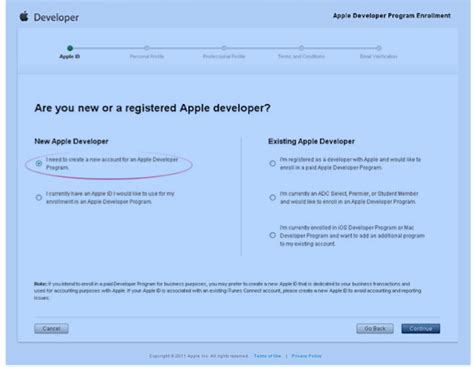Image resolution: width=474 pixels, height=367 pixels.
Task: Click the Personal Profile progress step
Action: (147, 53)
